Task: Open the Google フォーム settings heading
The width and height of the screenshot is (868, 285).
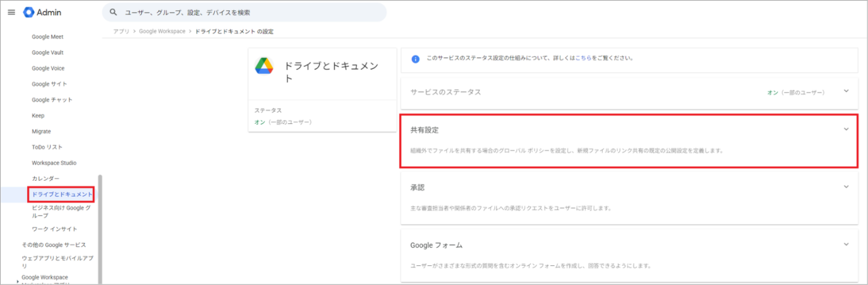Action: pyautogui.click(x=437, y=245)
